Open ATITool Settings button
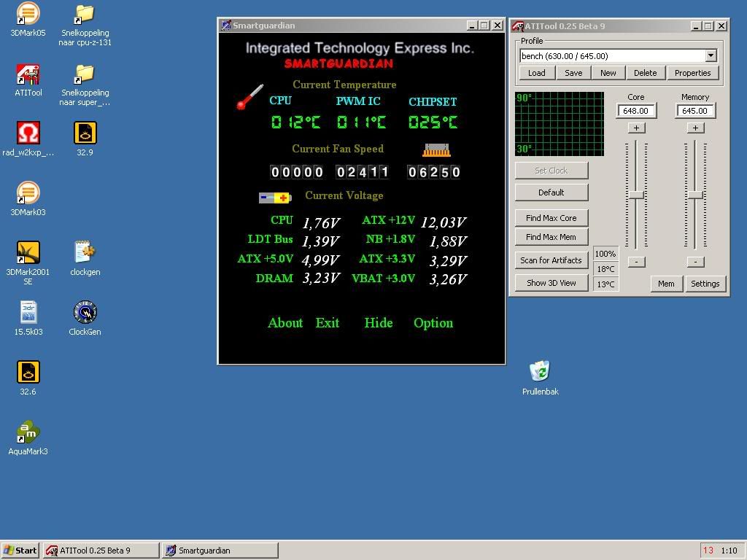Screen dimensions: 747x560 [705, 284]
